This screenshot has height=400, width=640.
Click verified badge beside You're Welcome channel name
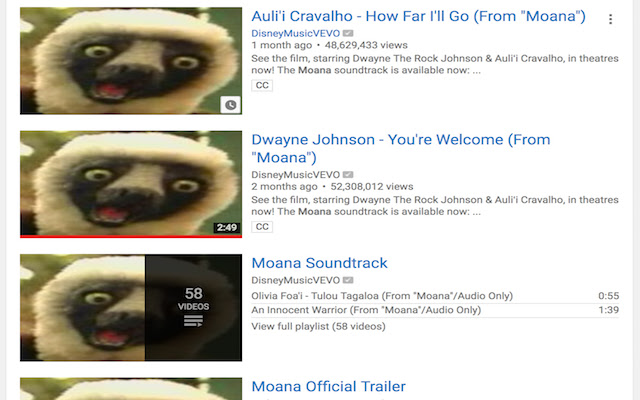348,175
